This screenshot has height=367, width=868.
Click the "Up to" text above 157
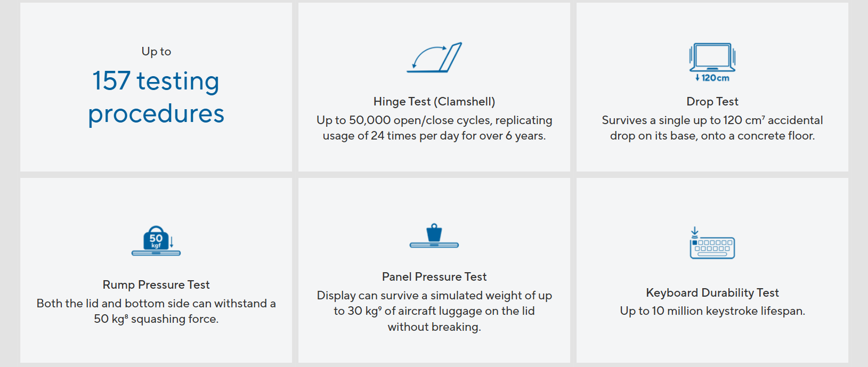pyautogui.click(x=156, y=52)
